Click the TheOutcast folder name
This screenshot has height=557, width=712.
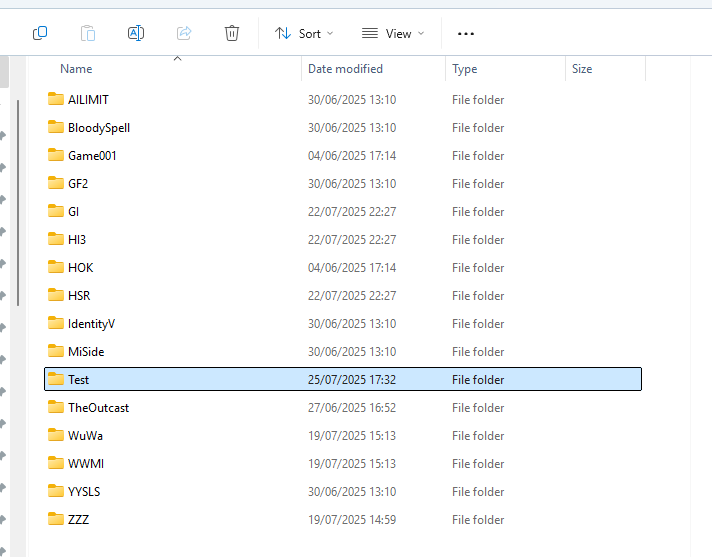99,408
